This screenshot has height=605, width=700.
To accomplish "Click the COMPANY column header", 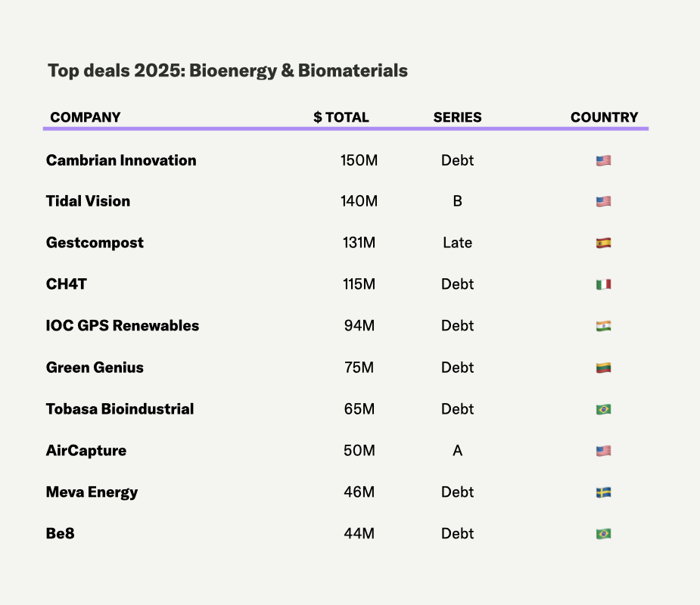I will [x=86, y=117].
